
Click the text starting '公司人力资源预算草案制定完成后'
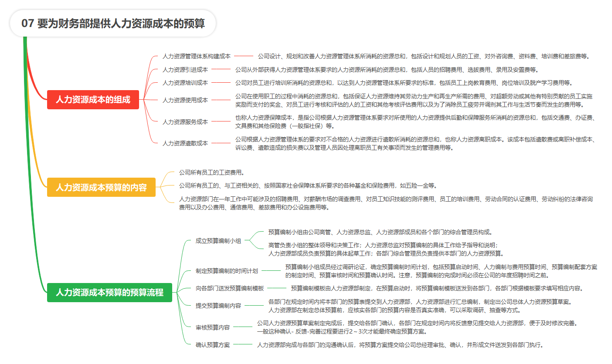pyautogui.click(x=418, y=327)
